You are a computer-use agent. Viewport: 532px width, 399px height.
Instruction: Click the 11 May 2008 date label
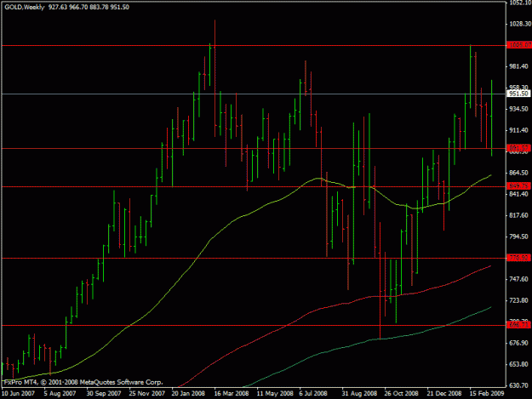point(275,394)
